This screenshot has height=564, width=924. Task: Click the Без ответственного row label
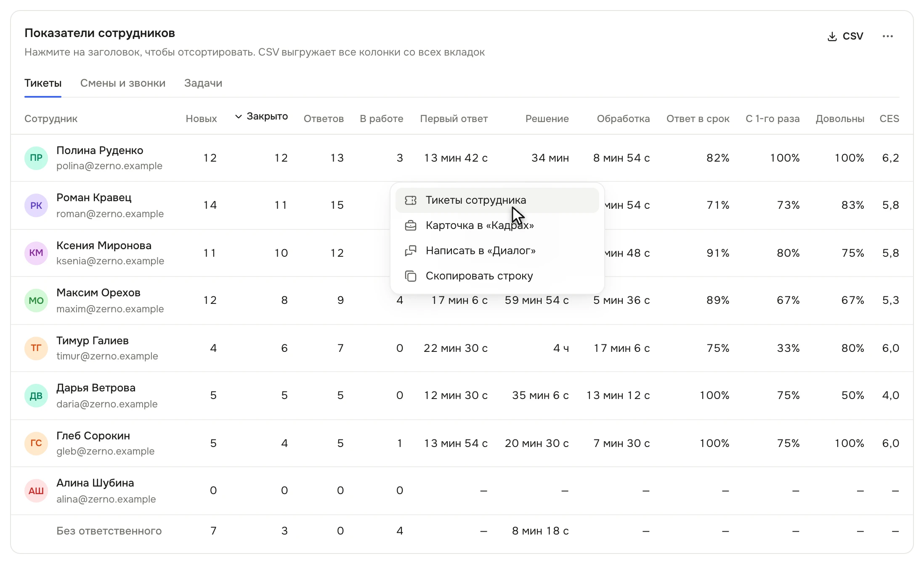tap(109, 531)
